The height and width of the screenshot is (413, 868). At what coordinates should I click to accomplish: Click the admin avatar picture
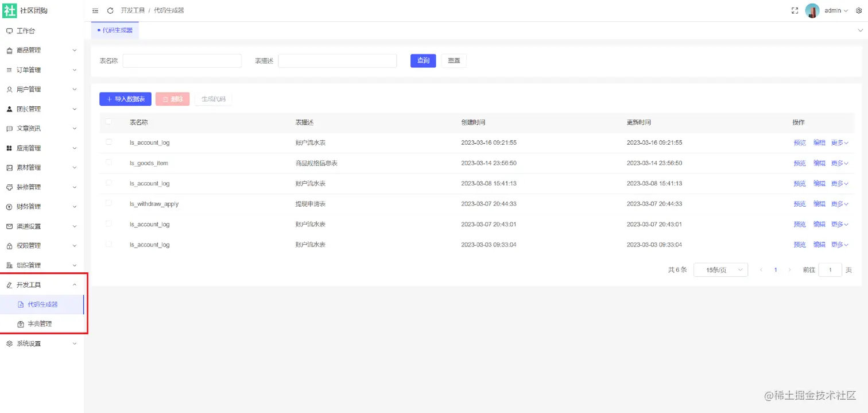pyautogui.click(x=812, y=10)
